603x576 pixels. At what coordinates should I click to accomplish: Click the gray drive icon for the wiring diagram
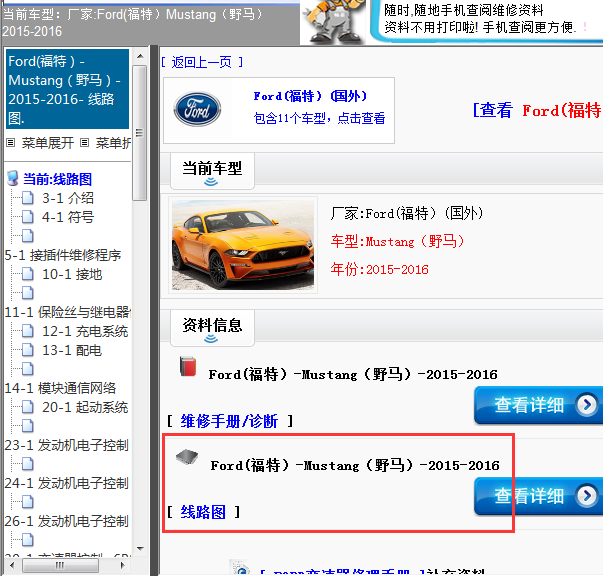[187, 457]
